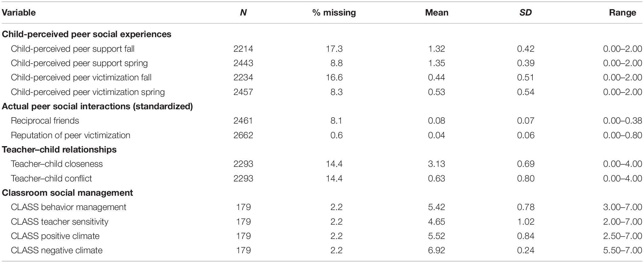This screenshot has width=644, height=263.
Task: Click the Variable column header
Action: (x=19, y=12)
